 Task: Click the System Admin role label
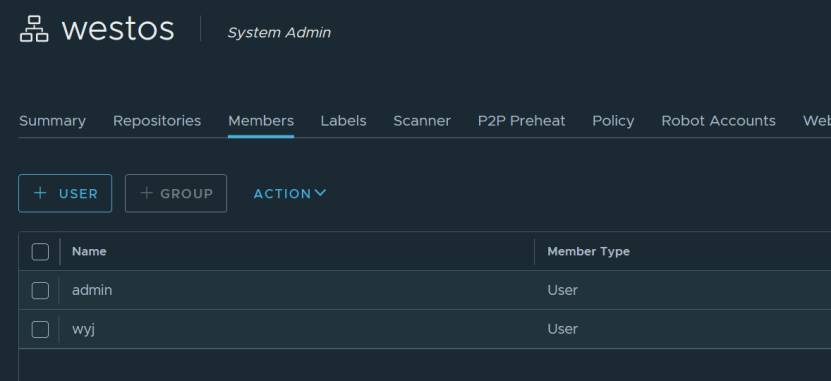point(279,33)
